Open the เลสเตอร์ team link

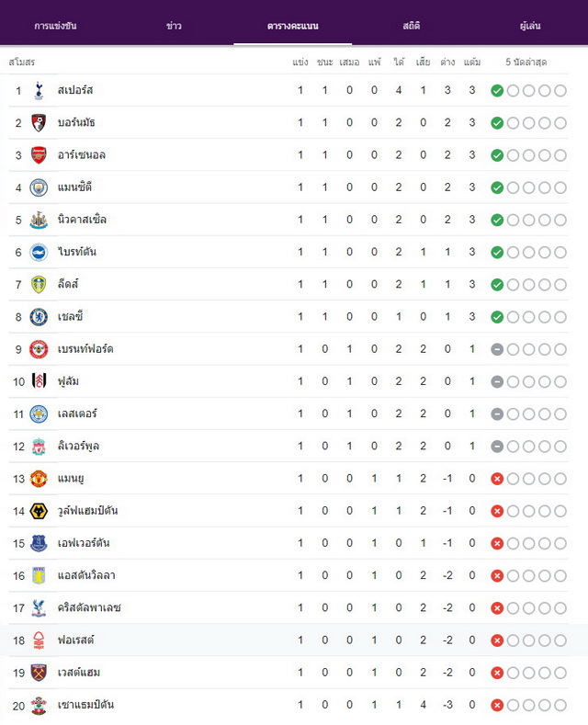tap(77, 413)
